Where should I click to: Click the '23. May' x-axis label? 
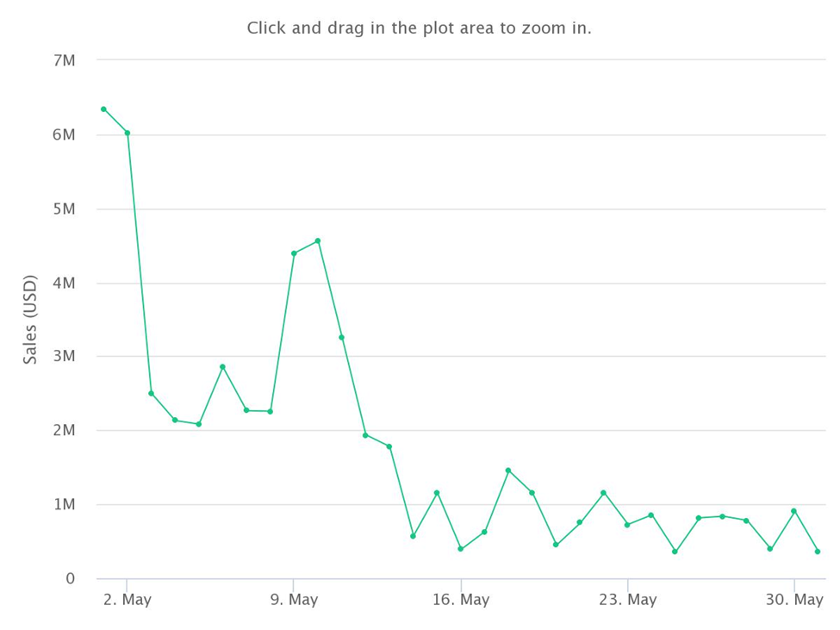click(627, 600)
